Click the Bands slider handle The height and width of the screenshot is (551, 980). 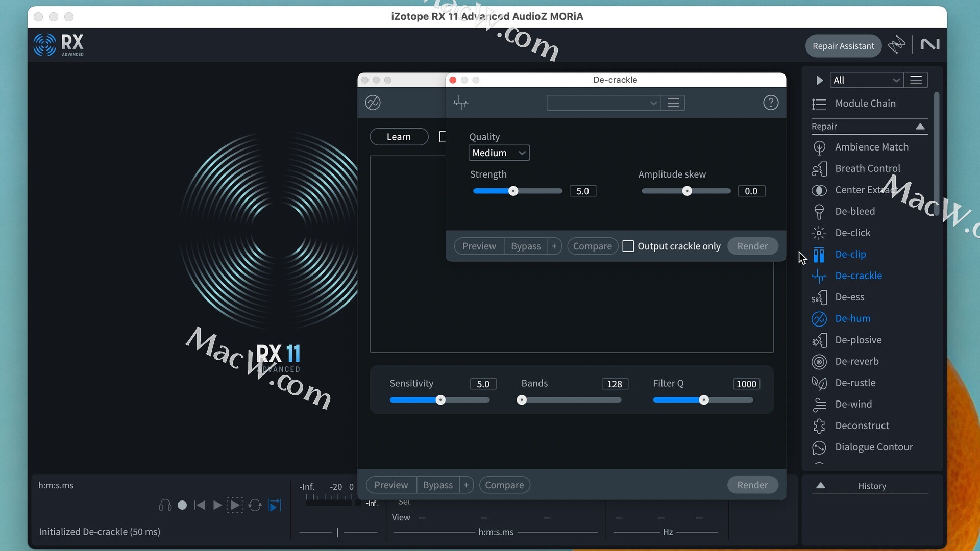[522, 400]
